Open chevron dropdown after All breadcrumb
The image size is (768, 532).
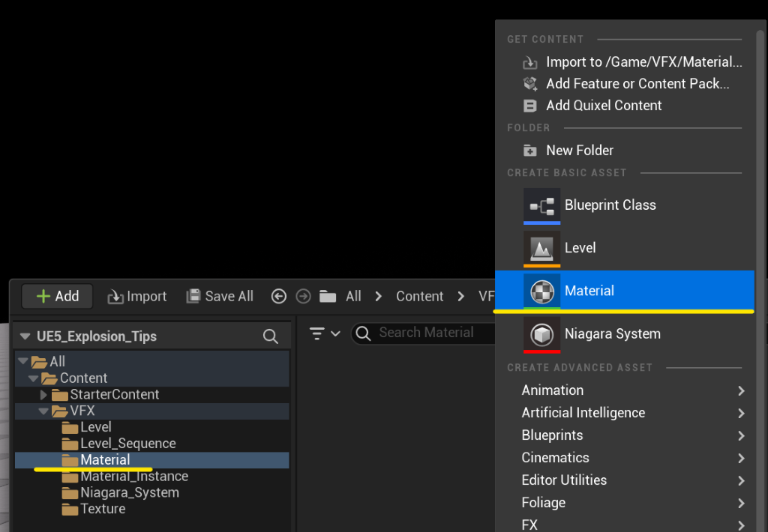378,296
